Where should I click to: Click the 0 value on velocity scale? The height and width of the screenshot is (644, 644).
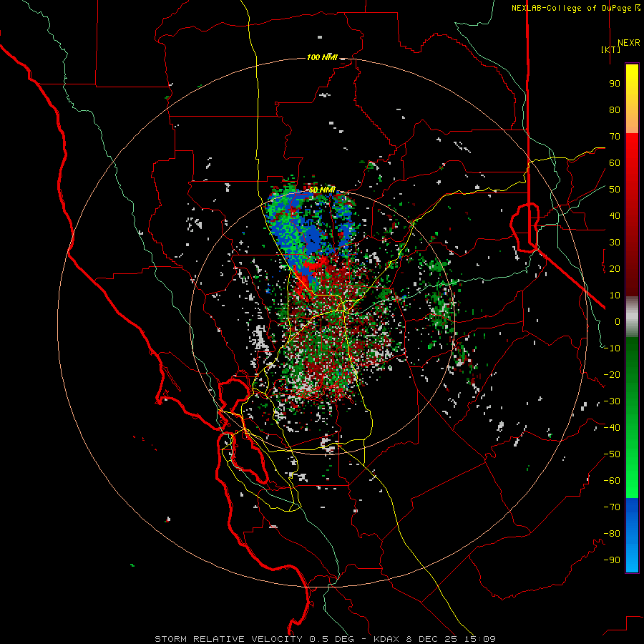click(618, 321)
